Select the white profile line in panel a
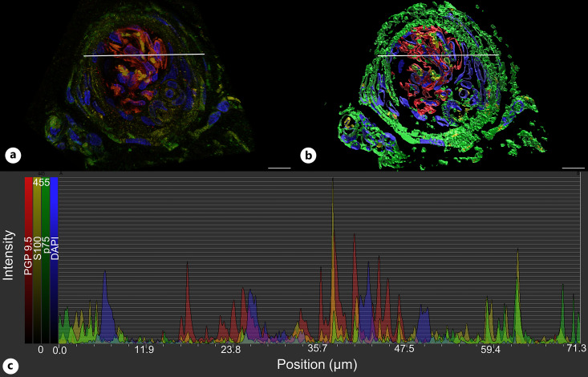 click(x=144, y=55)
